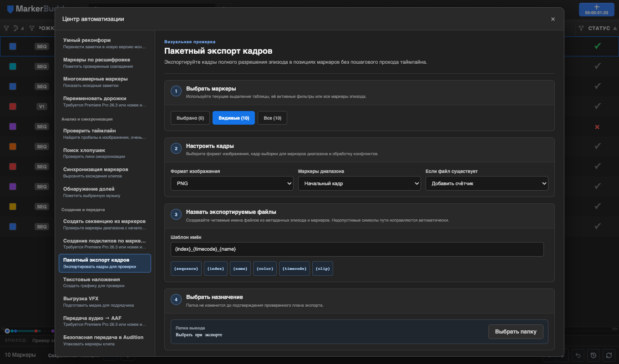Click the gray checkmark in the teal marker row
619x364 pixels.
(x=598, y=66)
